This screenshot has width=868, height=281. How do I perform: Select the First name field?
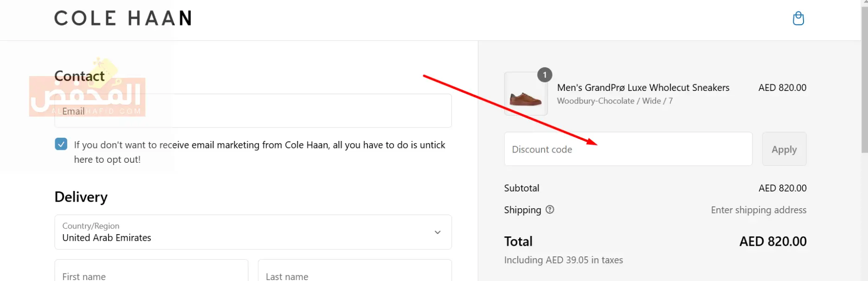[x=151, y=270]
